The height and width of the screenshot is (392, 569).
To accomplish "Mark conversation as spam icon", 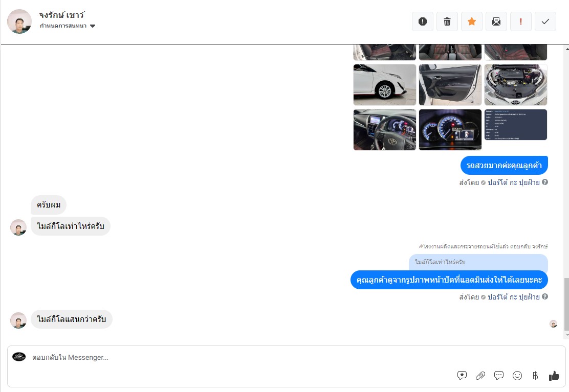I will click(422, 21).
